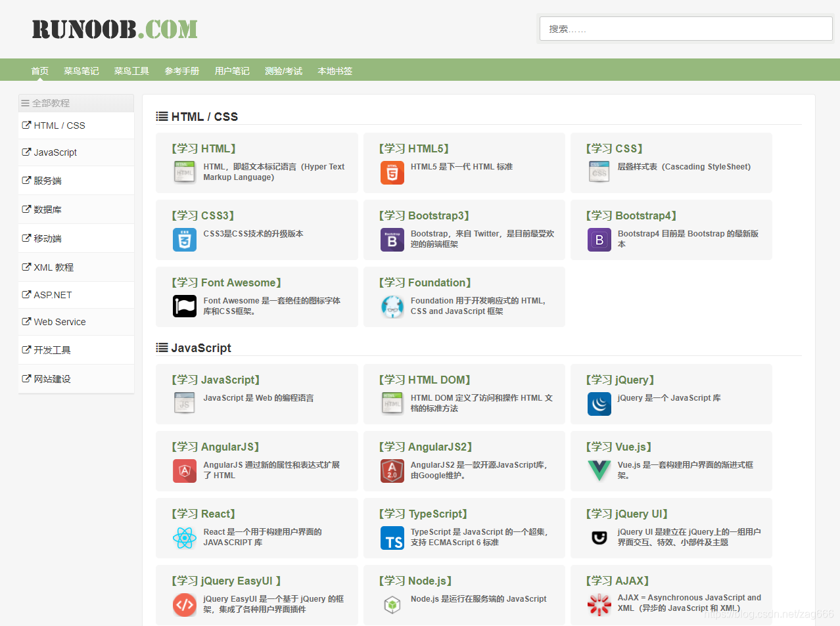Open XML 教程 in the sidebar
The height and width of the screenshot is (626, 840).
[x=76, y=267]
